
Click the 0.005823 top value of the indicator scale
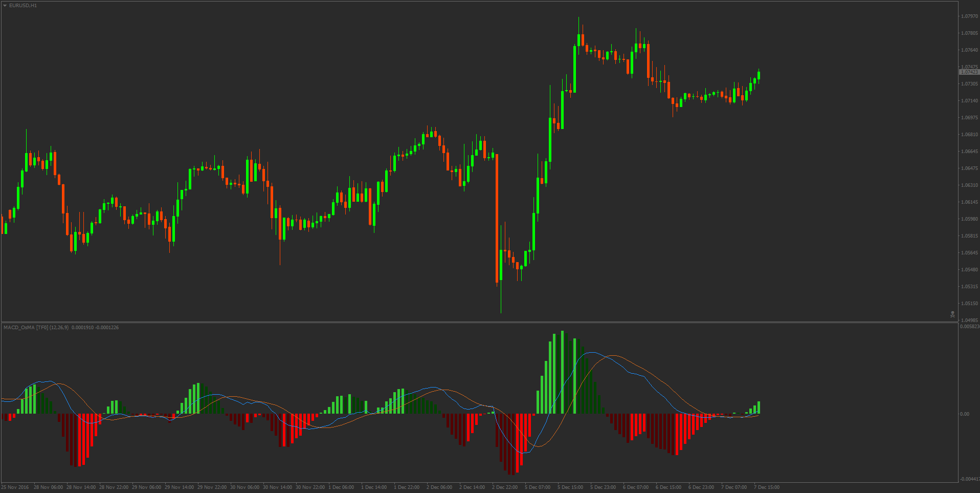(x=970, y=327)
